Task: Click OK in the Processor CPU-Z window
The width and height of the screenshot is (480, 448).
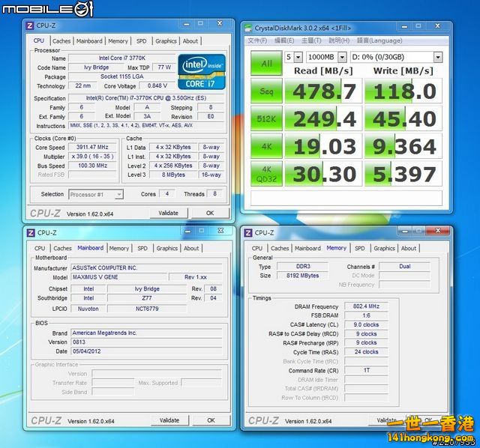Action: [x=209, y=213]
